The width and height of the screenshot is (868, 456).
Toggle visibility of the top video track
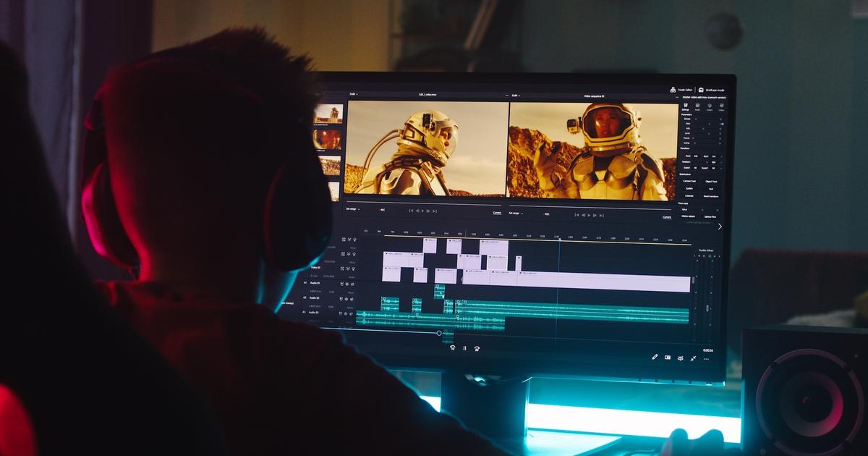(354, 239)
